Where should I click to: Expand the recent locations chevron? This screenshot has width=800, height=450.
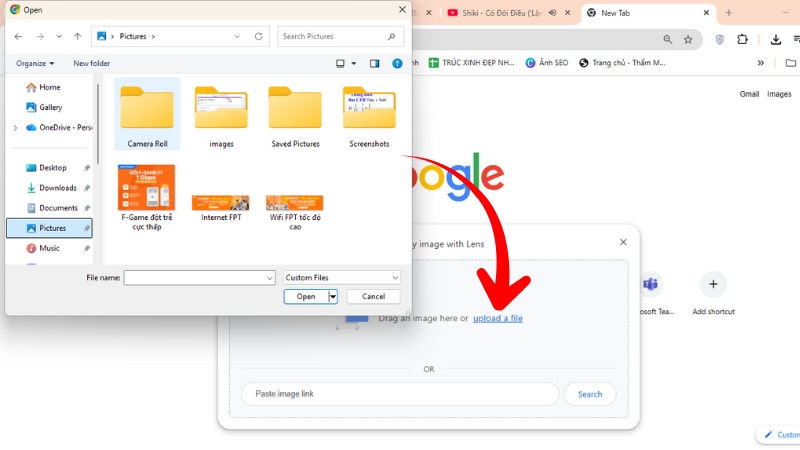[x=59, y=37]
